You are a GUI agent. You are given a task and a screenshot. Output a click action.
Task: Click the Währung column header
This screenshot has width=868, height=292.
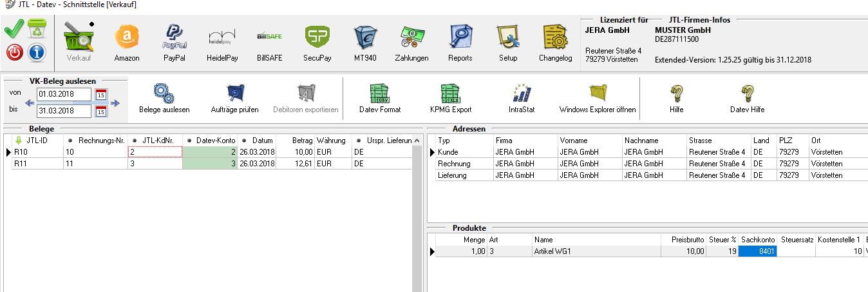(333, 140)
